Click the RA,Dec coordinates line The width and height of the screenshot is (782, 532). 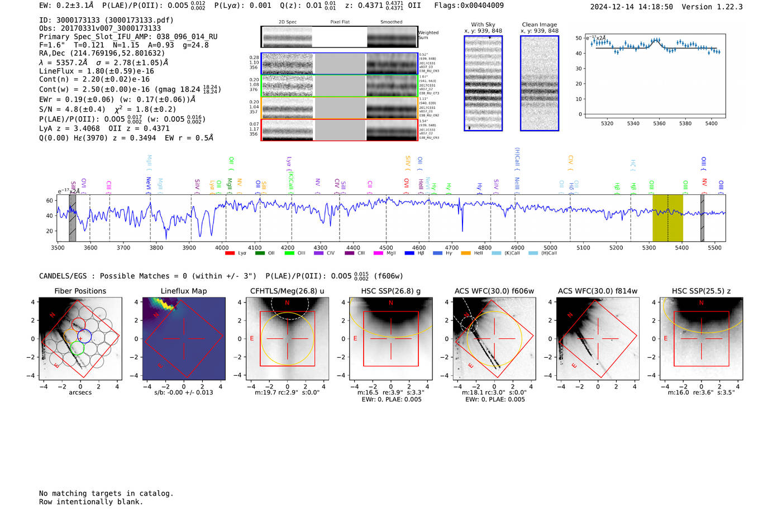(102, 54)
